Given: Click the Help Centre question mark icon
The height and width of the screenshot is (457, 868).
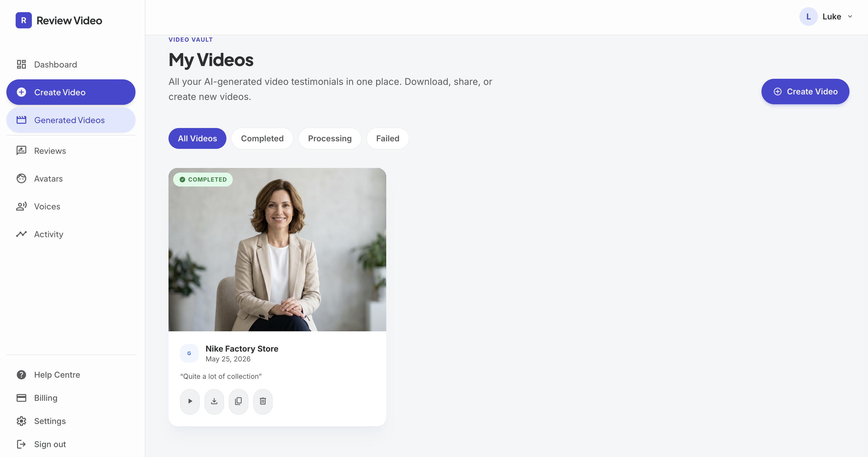Looking at the screenshot, I should tap(21, 375).
